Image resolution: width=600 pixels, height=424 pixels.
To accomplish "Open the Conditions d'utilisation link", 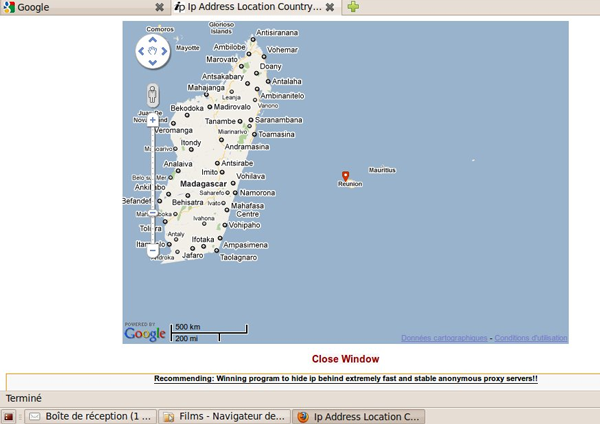I will pos(531,338).
